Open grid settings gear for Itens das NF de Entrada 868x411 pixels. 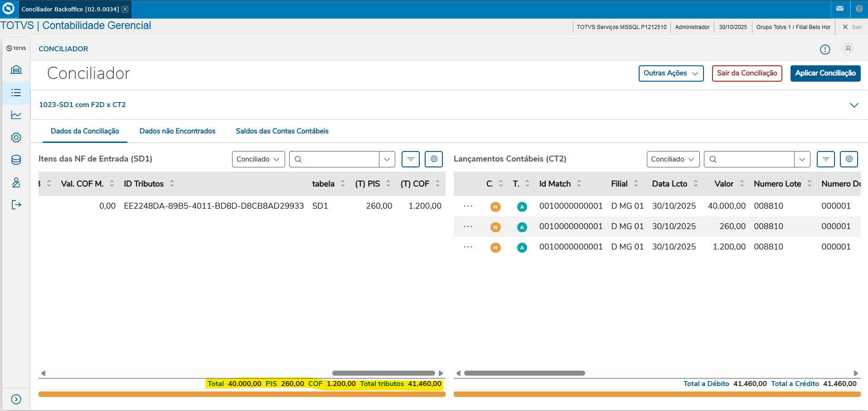[x=434, y=159]
